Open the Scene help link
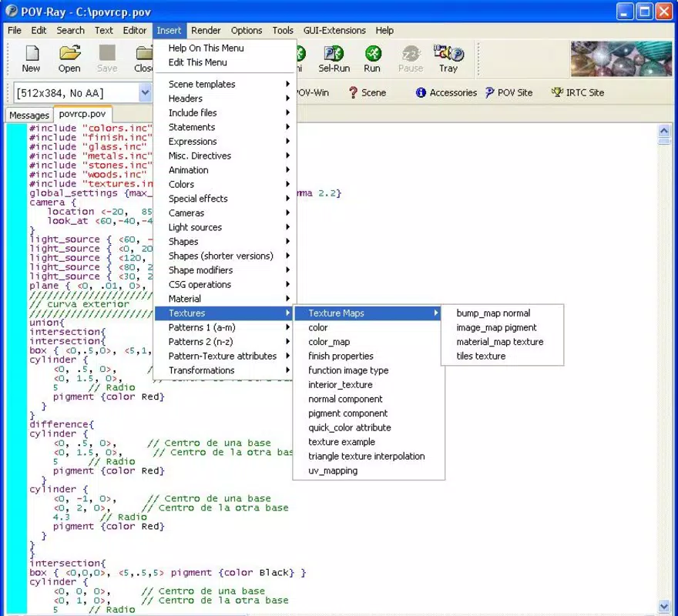 [367, 92]
